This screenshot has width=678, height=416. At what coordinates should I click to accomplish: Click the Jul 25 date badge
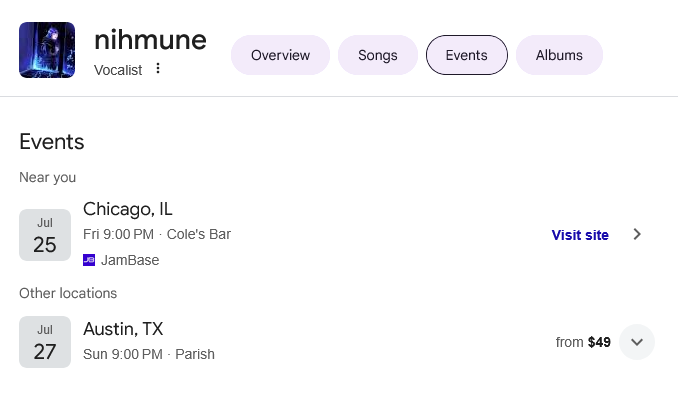(45, 235)
